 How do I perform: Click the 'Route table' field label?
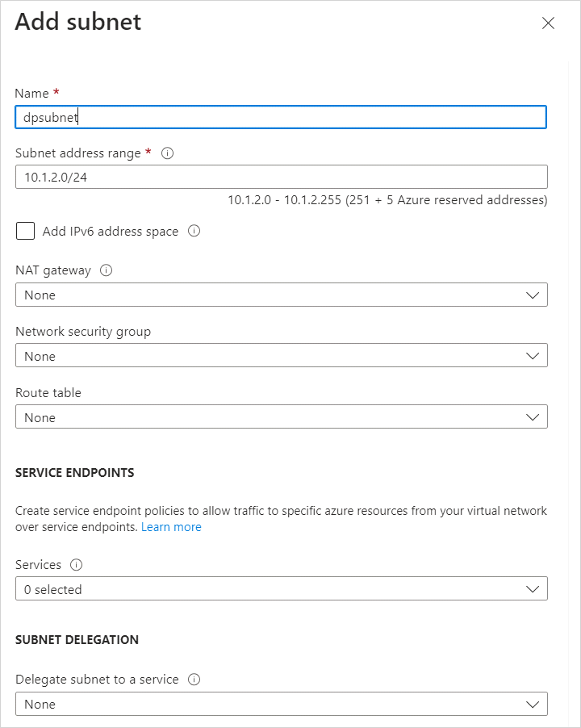point(48,393)
